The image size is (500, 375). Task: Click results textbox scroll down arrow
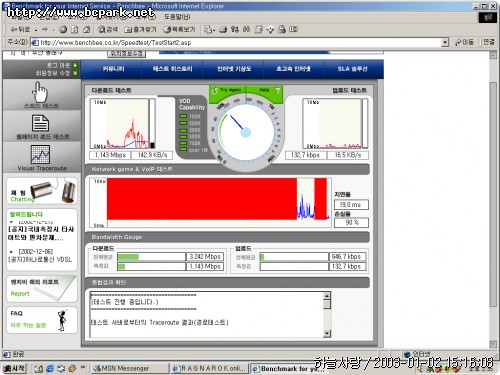[x=327, y=333]
